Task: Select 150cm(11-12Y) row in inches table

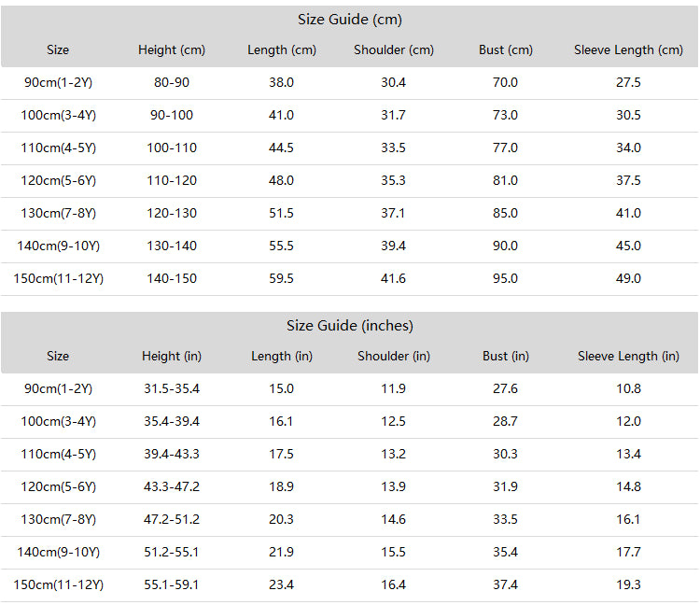Action: coord(350,585)
